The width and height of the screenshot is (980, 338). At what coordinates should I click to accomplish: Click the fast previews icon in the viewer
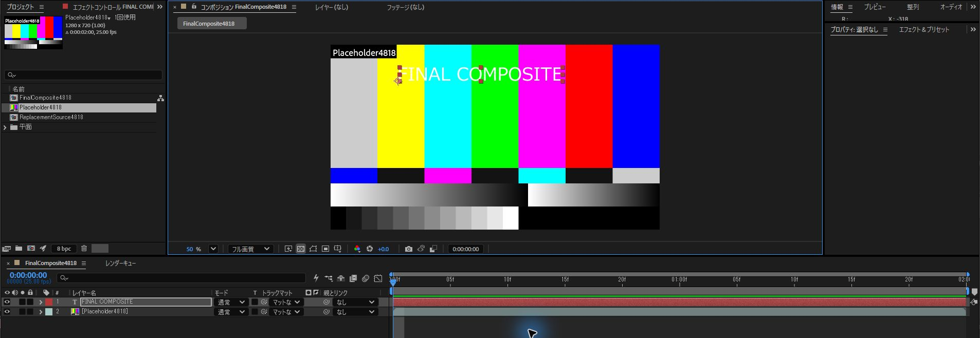(288, 249)
